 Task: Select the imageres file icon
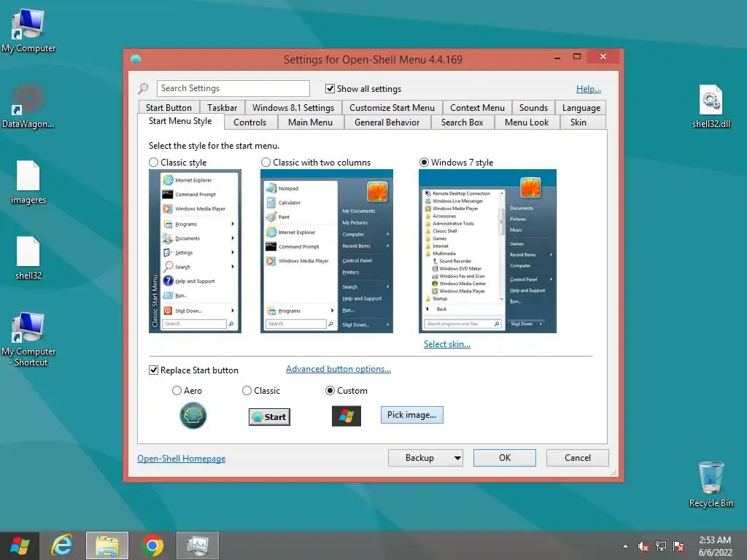pos(28,182)
